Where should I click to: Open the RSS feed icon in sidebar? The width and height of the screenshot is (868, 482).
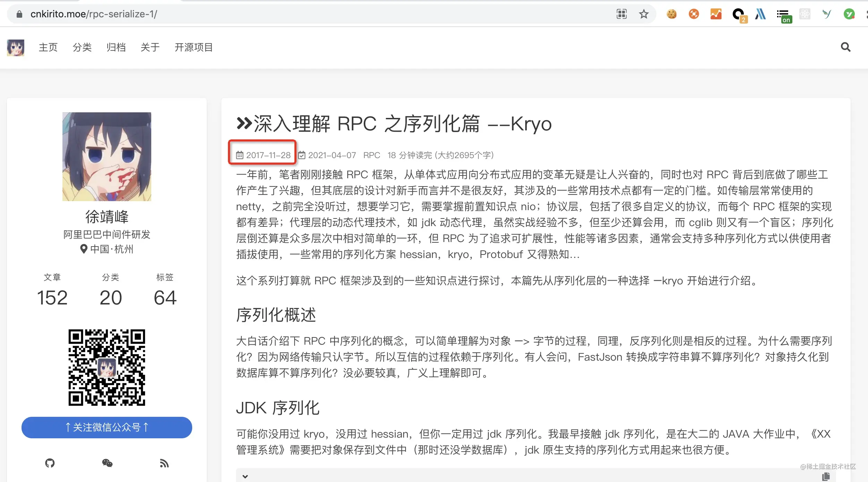[x=164, y=463]
